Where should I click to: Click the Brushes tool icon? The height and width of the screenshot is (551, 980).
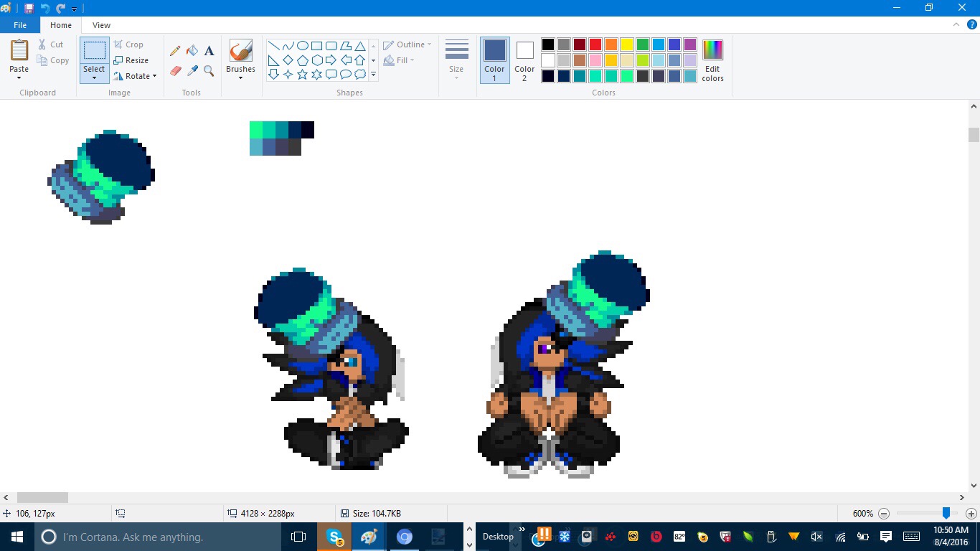pos(240,50)
